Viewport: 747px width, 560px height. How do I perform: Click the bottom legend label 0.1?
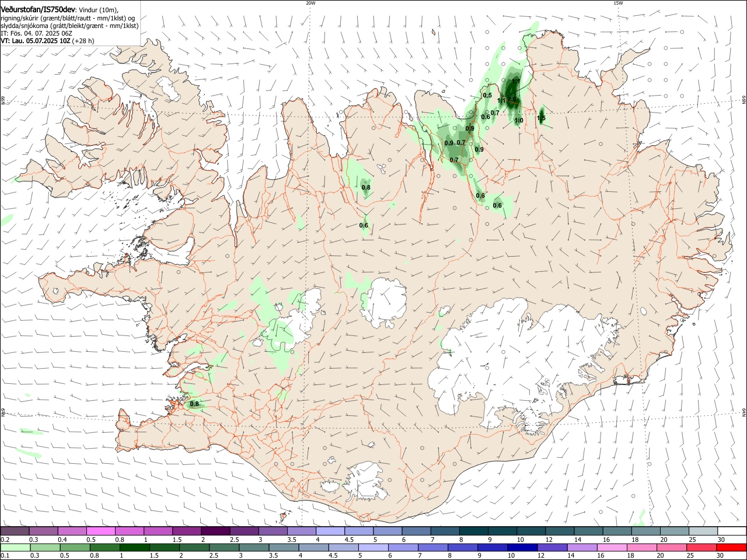(x=5, y=556)
